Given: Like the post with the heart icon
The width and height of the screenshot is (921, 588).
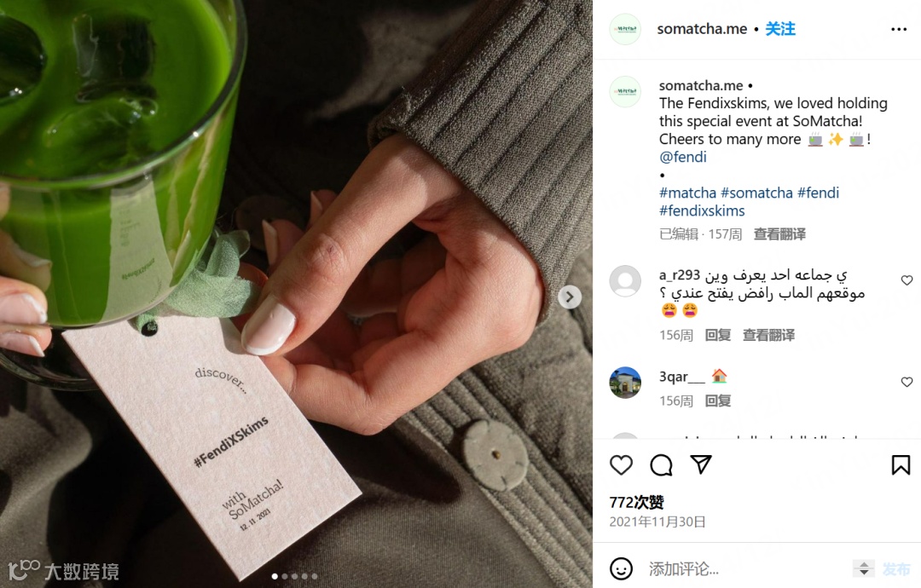Looking at the screenshot, I should pos(621,465).
